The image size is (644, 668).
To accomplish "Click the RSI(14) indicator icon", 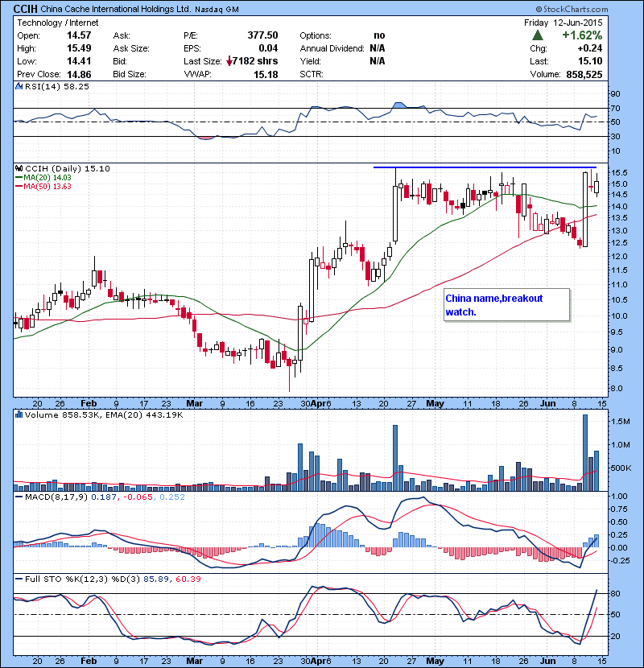I will (x=19, y=86).
